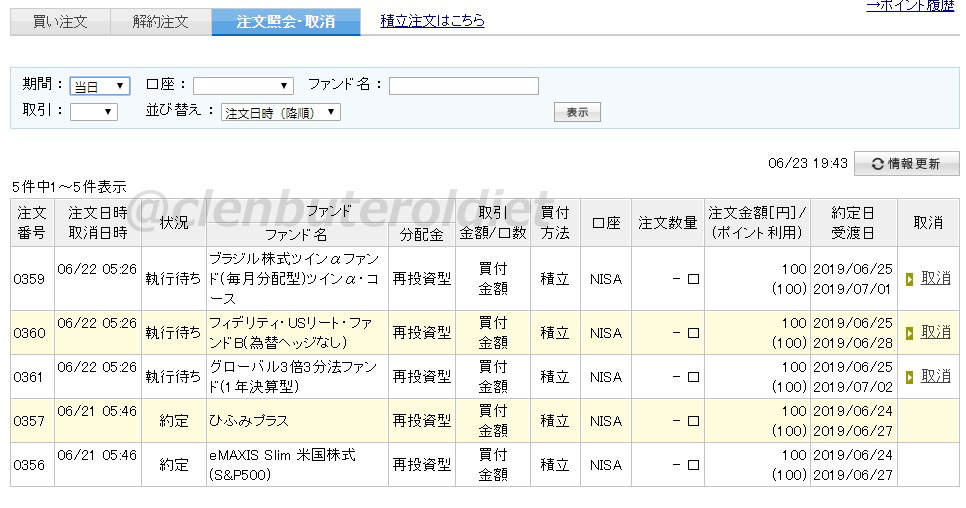Click order number 0359
This screenshot has height=508, width=966.
point(29,279)
